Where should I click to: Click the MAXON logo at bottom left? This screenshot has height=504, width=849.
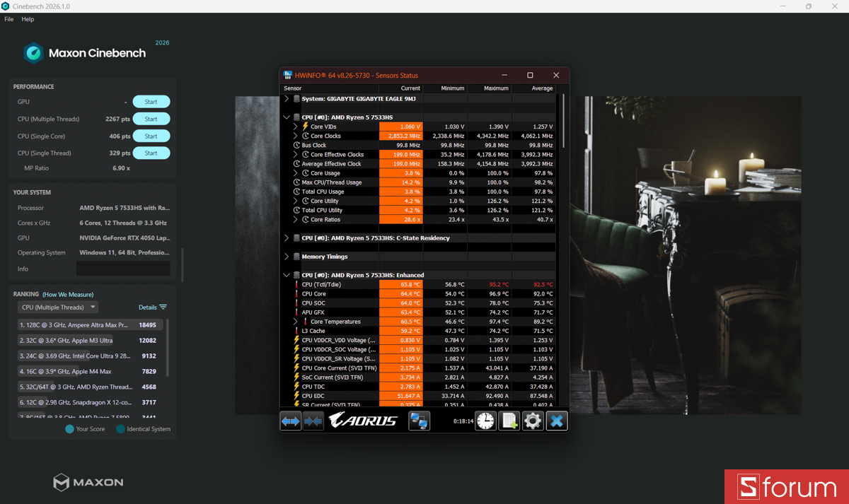coord(88,483)
